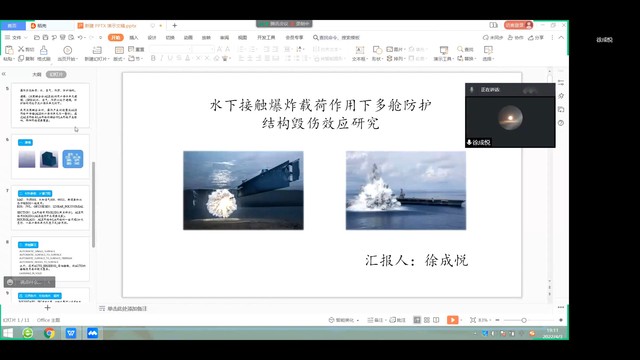Click the Text Box tool icon

360,50
